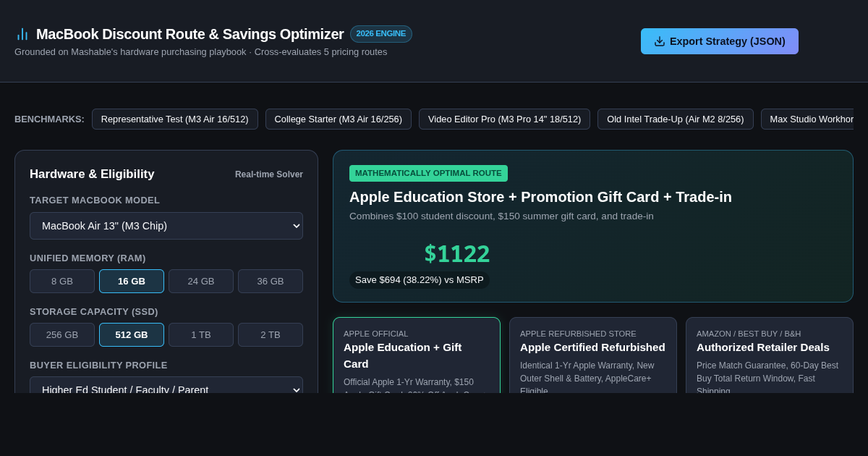Open the Target MacBook Model dropdown
Viewport: 868px width, 456px height.
pyautogui.click(x=166, y=226)
